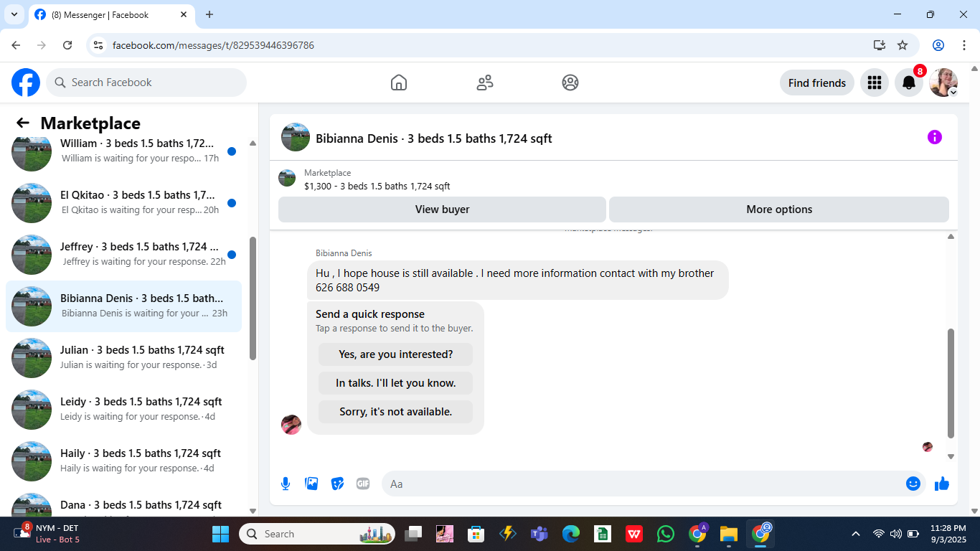Open a new Chrome tab
980x551 pixels.
(x=209, y=14)
